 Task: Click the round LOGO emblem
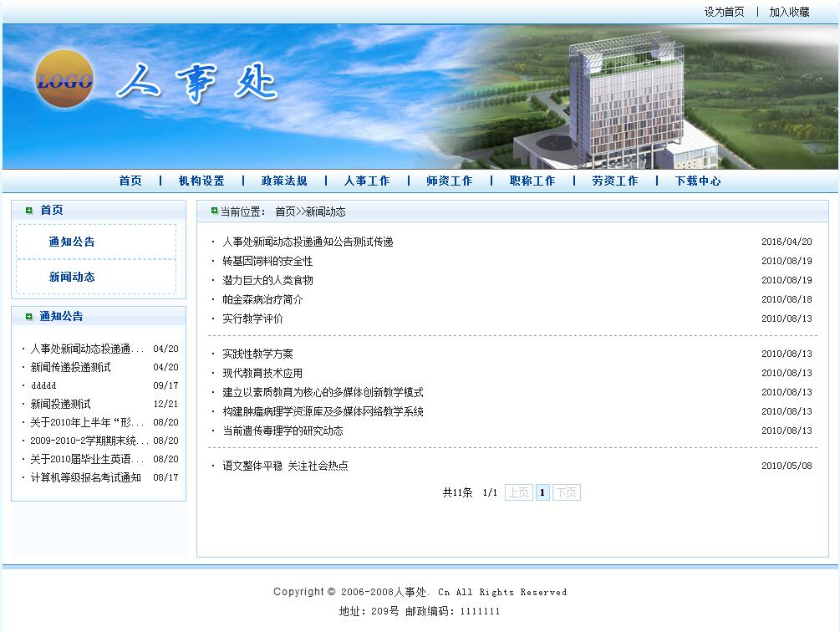(64, 79)
